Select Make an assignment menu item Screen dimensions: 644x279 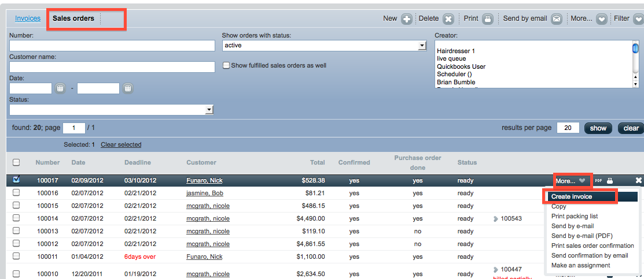581,266
